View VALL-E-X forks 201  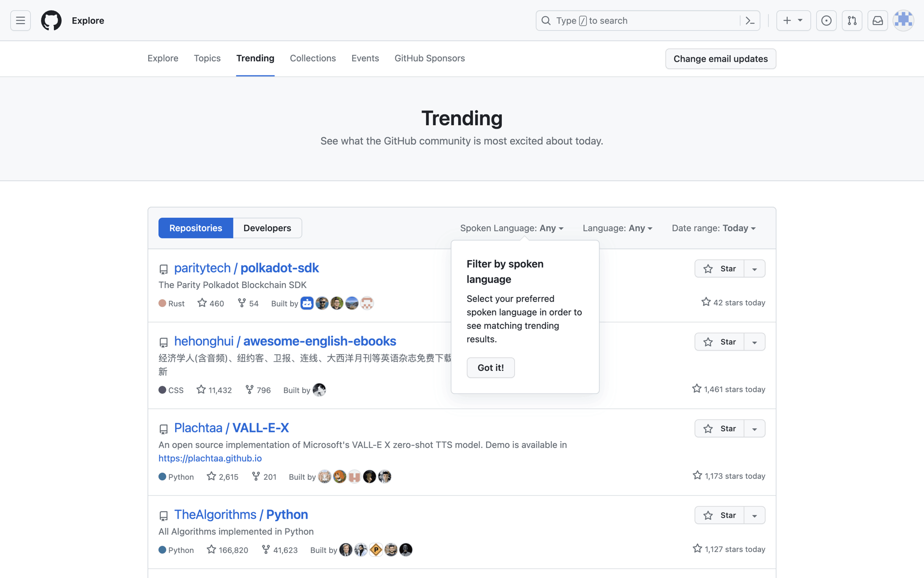(x=264, y=476)
